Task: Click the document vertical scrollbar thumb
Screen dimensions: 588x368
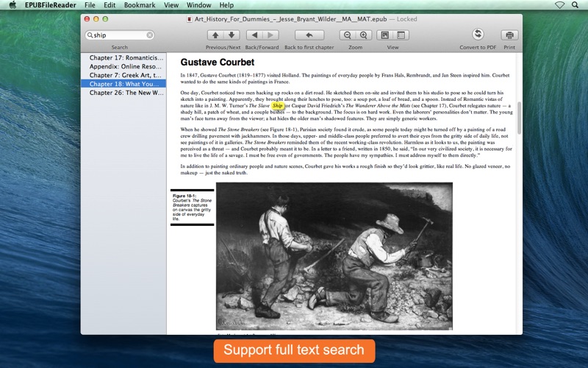Action: pyautogui.click(x=520, y=118)
